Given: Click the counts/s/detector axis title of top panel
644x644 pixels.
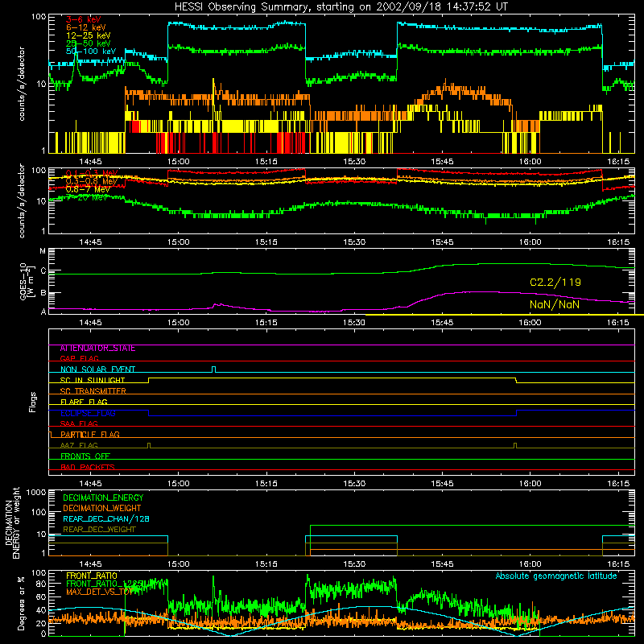Looking at the screenshot, I should pyautogui.click(x=22, y=84).
